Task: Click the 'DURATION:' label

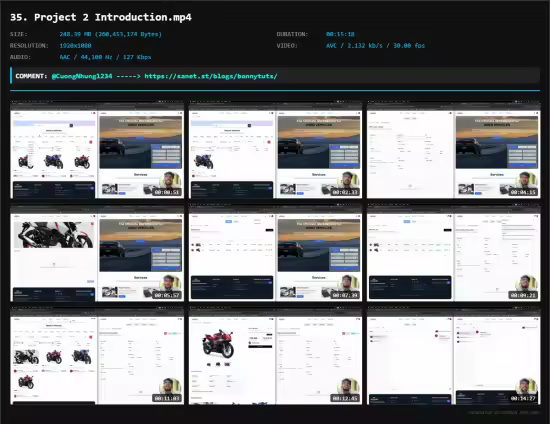Action: click(x=292, y=34)
